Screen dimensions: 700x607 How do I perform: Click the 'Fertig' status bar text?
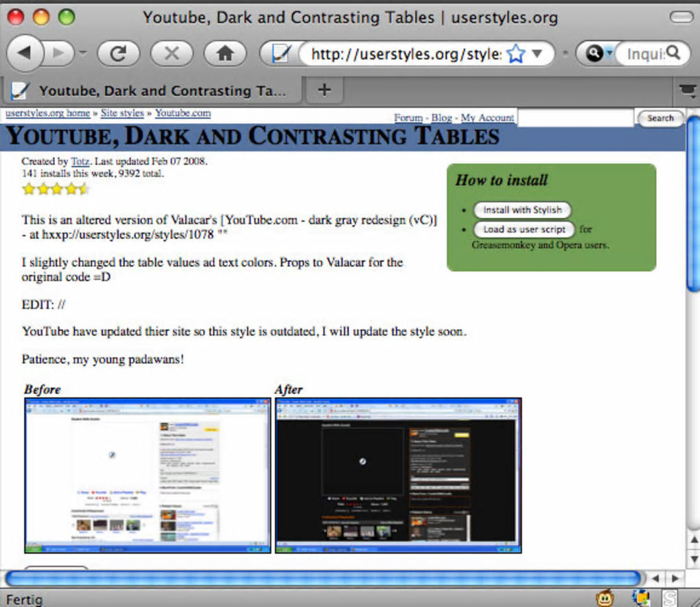[25, 599]
